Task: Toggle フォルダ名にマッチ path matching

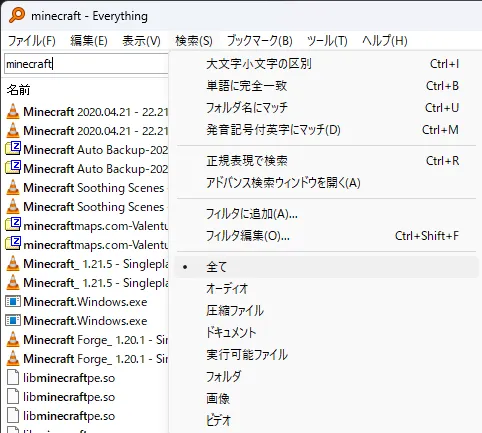Action: tap(327, 108)
